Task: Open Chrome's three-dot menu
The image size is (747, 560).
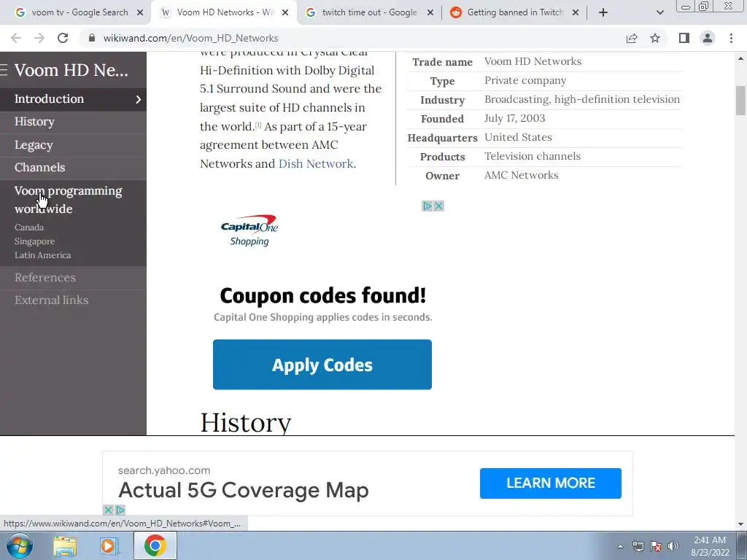Action: 731,38
